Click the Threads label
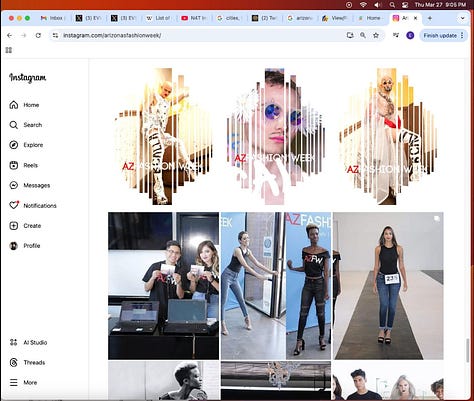 (x=34, y=363)
